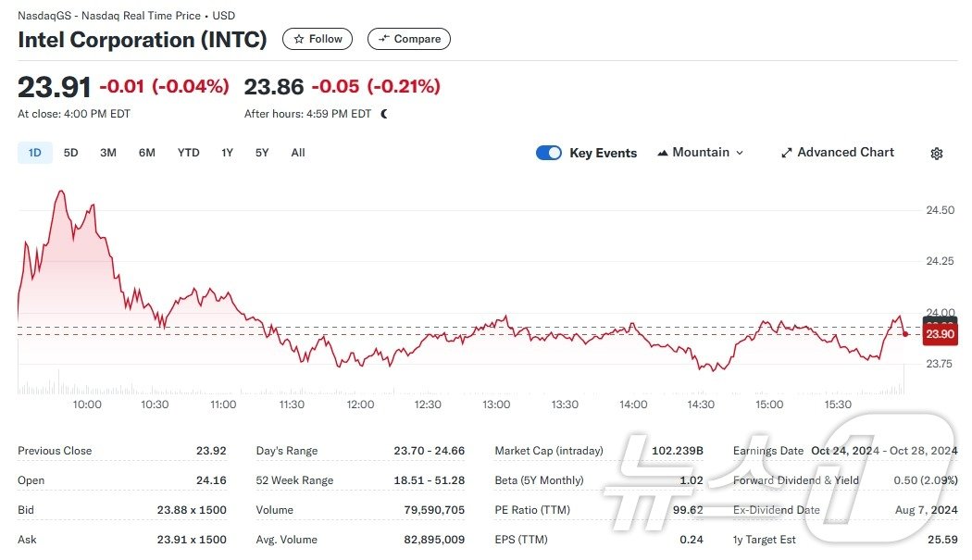Switch to the 1Y chart range
972x560 pixels.
click(227, 153)
